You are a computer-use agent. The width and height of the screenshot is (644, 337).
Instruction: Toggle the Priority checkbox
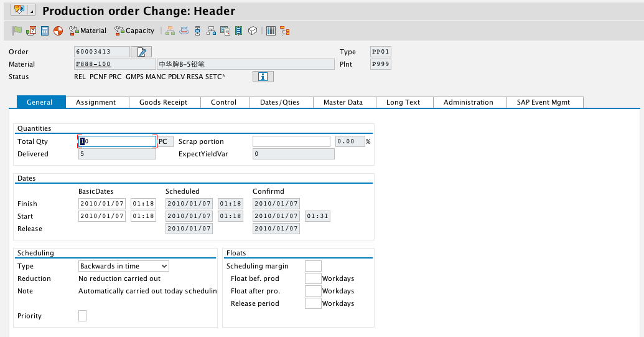point(83,316)
